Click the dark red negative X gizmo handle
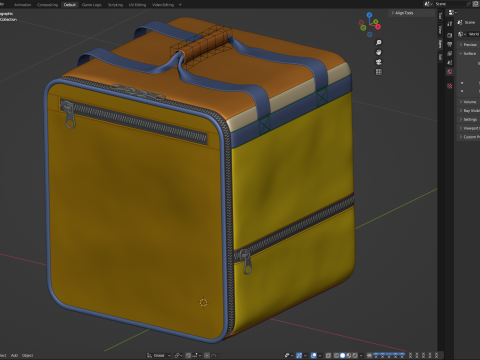The image size is (480, 360). coord(361,23)
